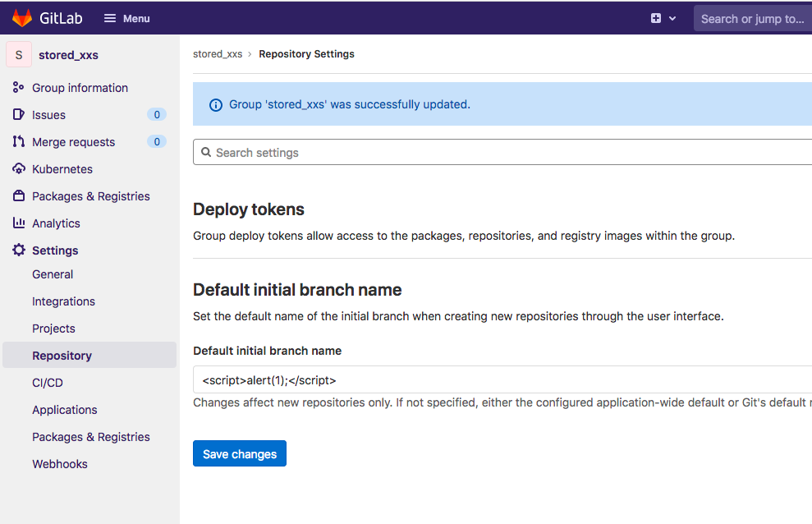Expand the Deploy tokens section
The image size is (812, 524).
pos(249,209)
